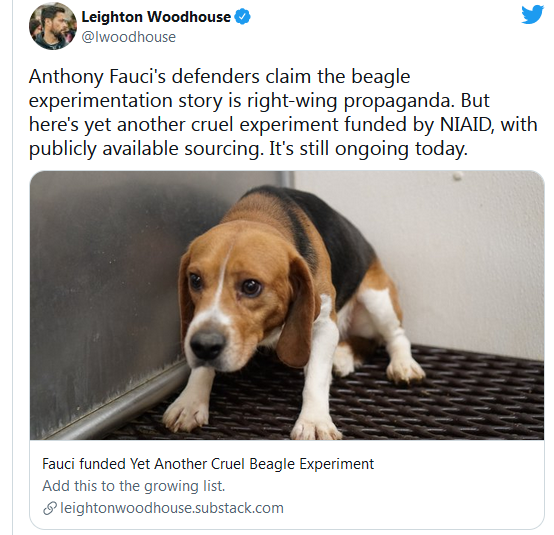Click the Twitter bird logo
Screen dimensions: 554x535
pyautogui.click(x=532, y=14)
